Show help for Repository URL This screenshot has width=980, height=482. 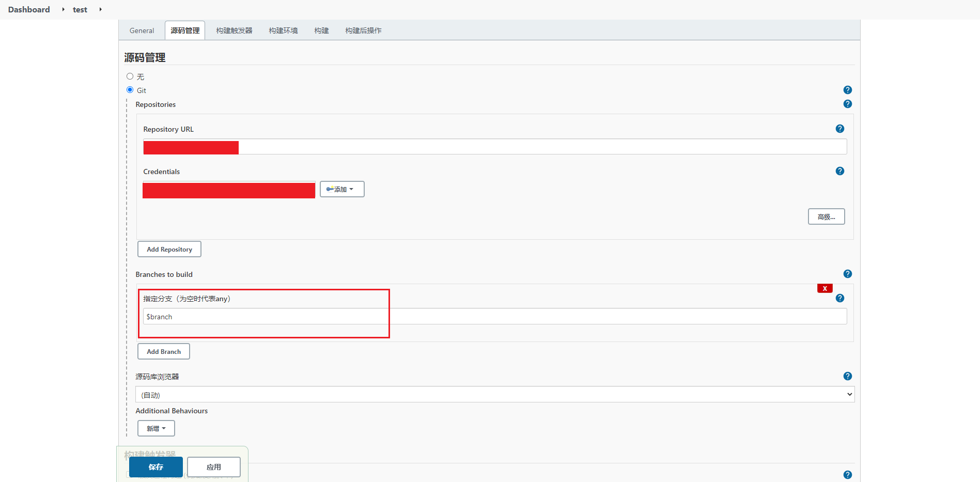point(839,129)
